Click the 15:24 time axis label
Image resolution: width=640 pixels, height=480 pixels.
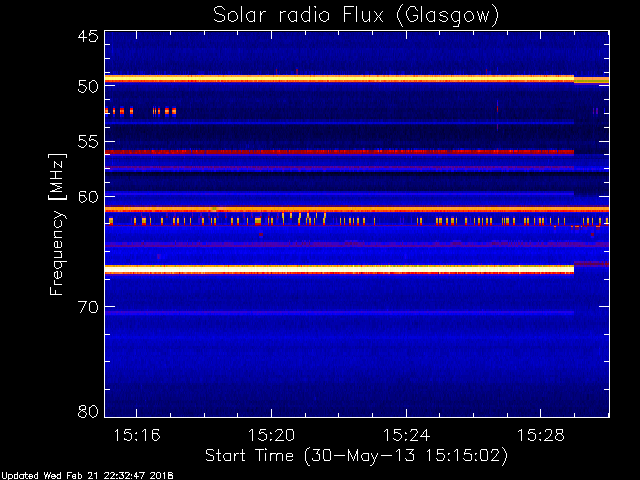(406, 436)
